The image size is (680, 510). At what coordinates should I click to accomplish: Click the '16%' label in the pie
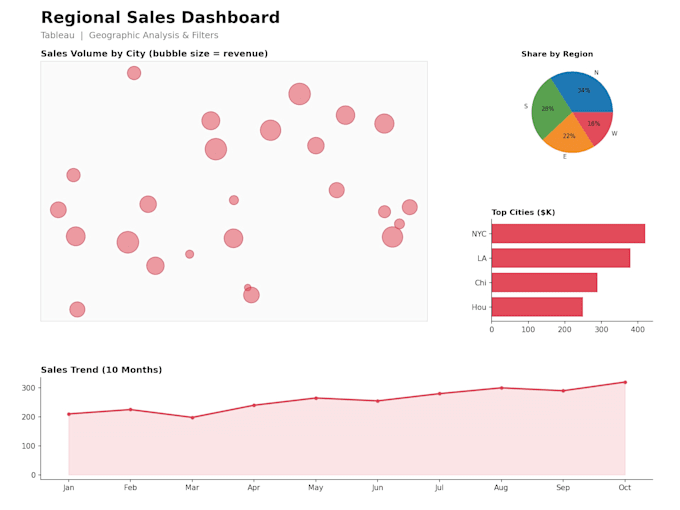594,124
